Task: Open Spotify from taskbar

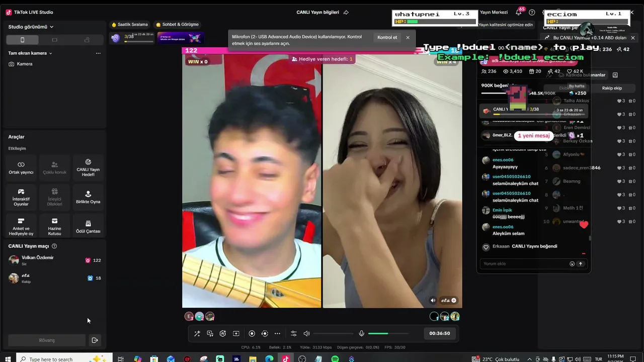Action: pos(335,359)
